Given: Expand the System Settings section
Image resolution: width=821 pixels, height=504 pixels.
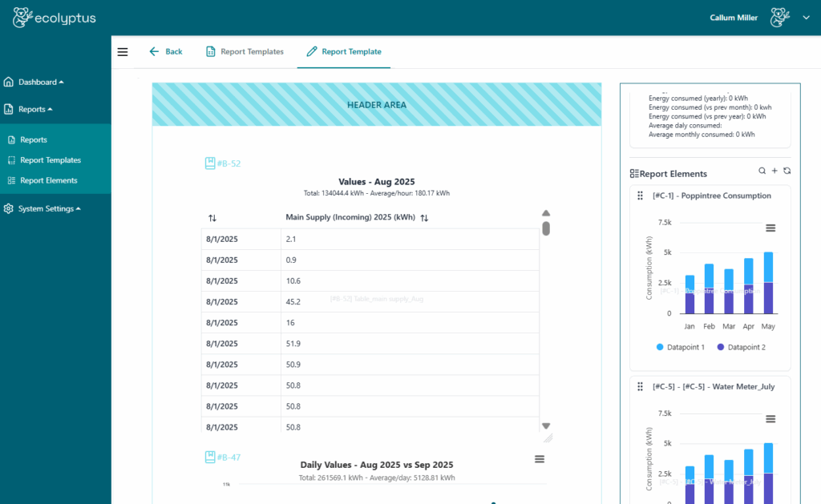Looking at the screenshot, I should pos(50,209).
